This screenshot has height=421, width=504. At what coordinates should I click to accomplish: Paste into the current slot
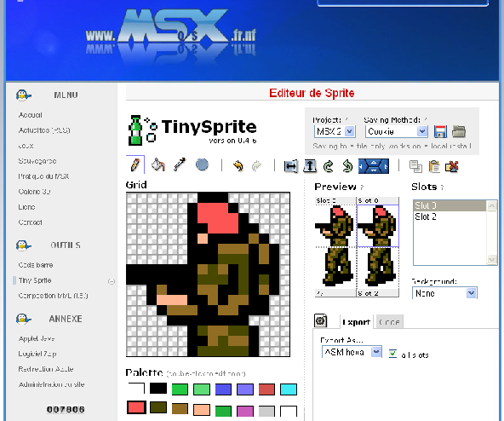coord(434,166)
